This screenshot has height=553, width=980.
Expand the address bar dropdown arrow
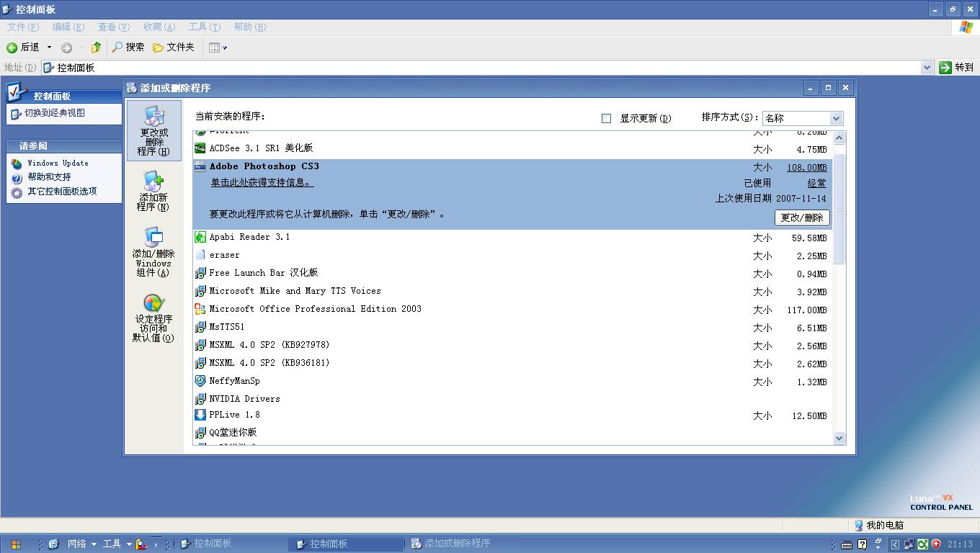point(927,67)
